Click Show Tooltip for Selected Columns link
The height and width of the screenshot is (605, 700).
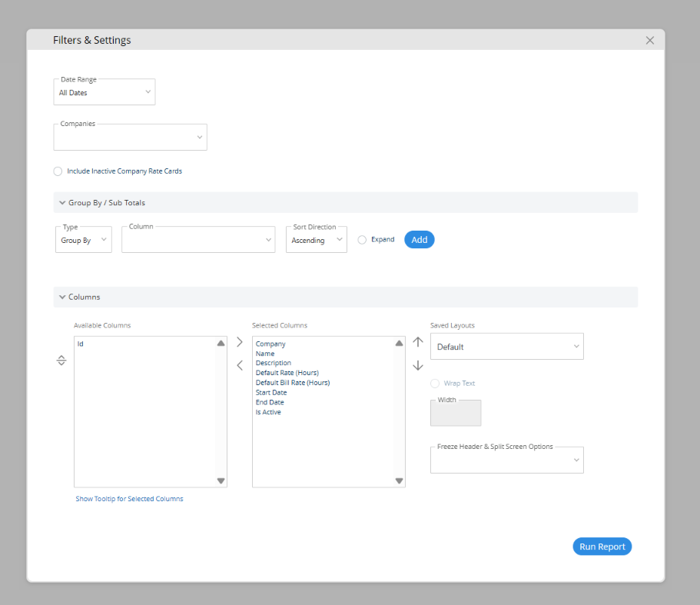[x=129, y=499]
